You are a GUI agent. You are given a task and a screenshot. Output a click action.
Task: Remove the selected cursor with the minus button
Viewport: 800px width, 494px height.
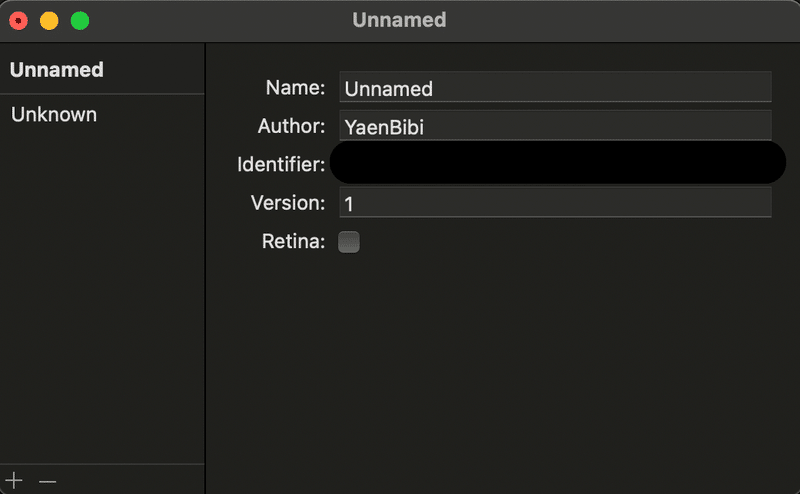click(x=47, y=481)
